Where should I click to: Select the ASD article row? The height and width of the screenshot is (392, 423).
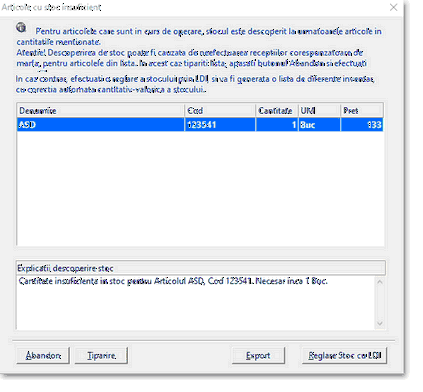[200, 125]
